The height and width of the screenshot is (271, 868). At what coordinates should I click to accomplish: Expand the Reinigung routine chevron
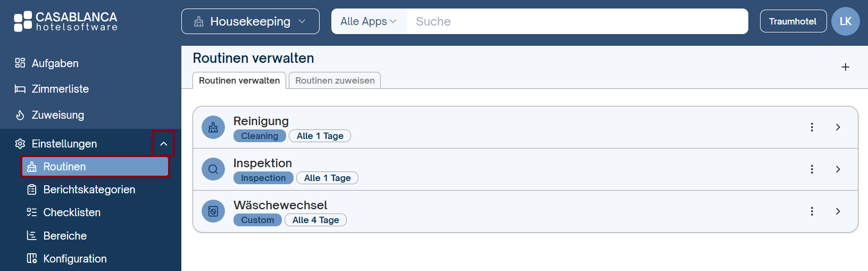(x=838, y=127)
